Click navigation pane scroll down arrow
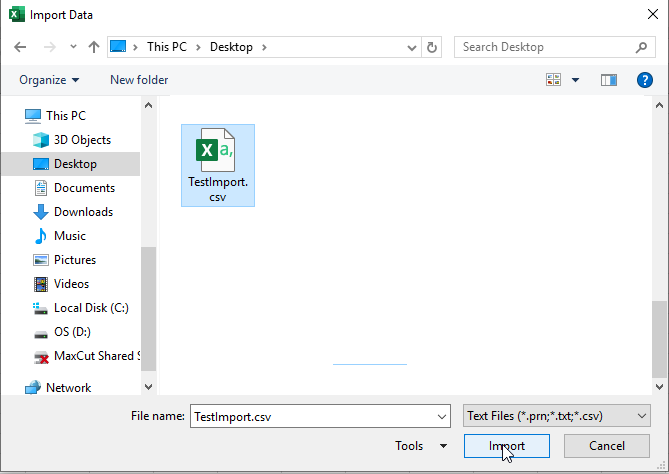Screen dimensions: 669x474 point(148,387)
